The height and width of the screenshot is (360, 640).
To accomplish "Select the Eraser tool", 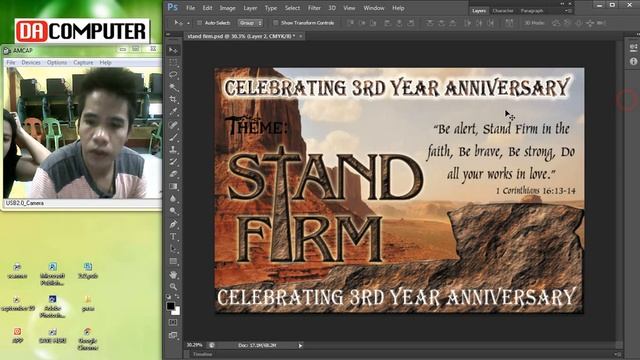I will pos(173,174).
